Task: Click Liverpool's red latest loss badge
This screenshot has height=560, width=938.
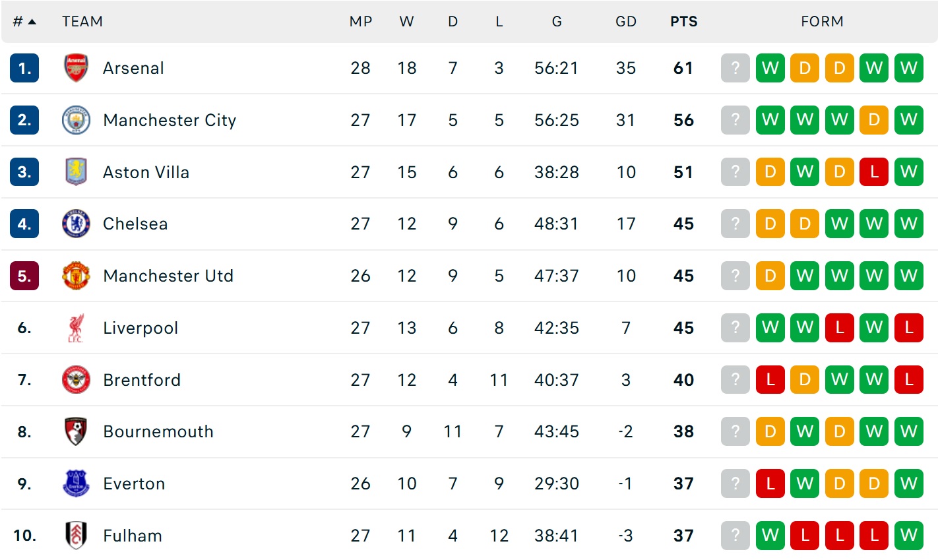Action: pos(908,328)
